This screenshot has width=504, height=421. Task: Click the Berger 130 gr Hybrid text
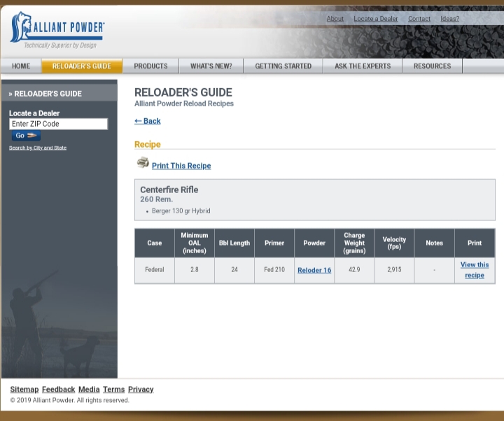click(181, 211)
